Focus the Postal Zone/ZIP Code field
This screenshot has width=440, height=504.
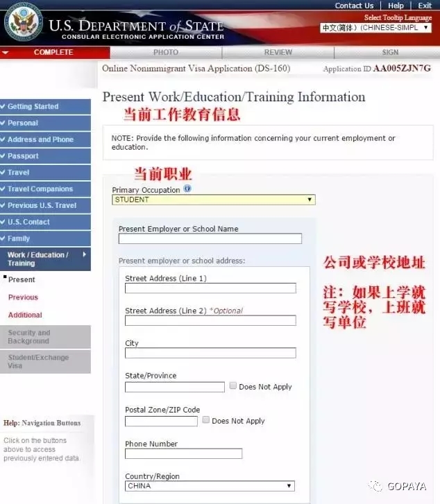(161, 422)
